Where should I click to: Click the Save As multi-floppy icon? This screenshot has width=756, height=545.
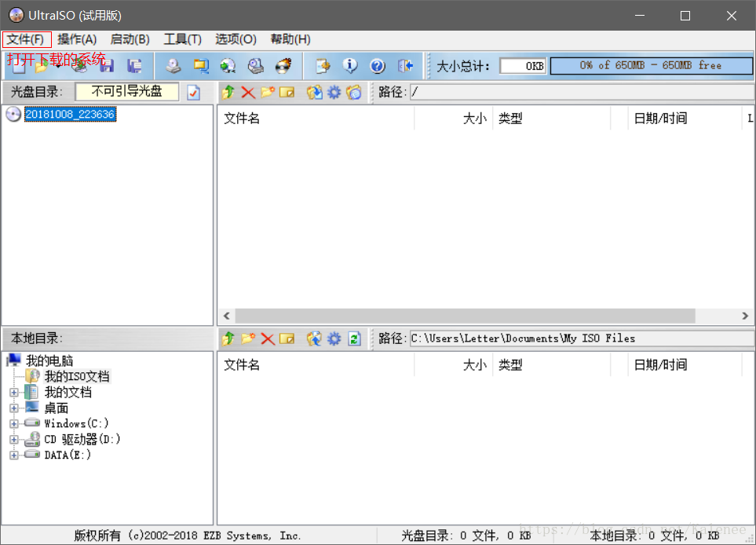coord(134,66)
